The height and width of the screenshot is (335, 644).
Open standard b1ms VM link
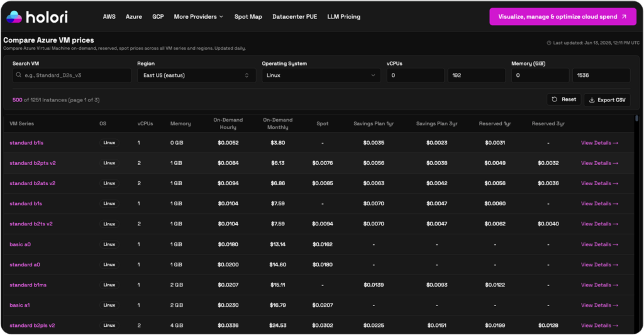click(x=28, y=285)
